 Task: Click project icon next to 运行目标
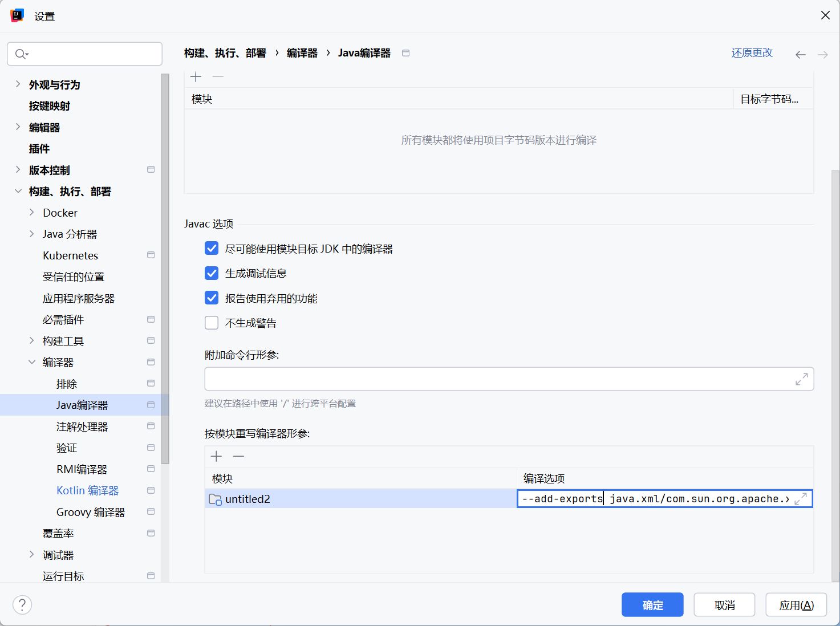(151, 576)
